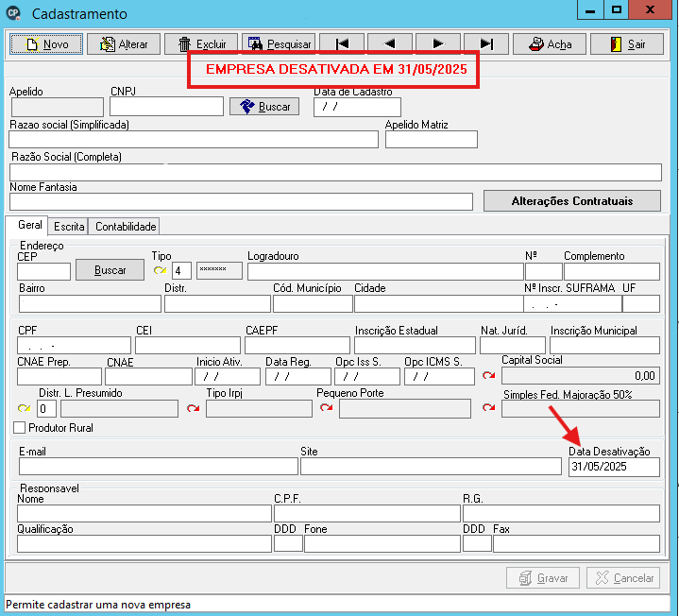
Task: Jump to last record arrow
Action: tap(486, 44)
